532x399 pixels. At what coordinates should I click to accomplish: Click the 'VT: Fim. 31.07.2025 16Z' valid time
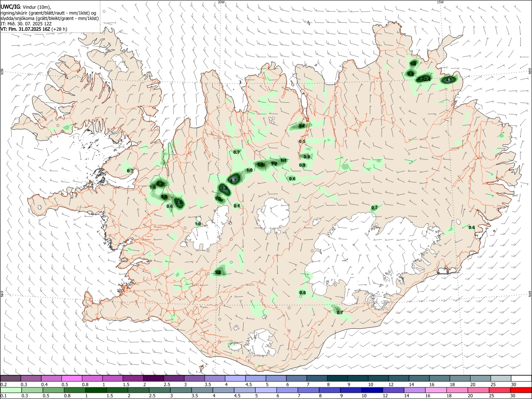coord(25,29)
